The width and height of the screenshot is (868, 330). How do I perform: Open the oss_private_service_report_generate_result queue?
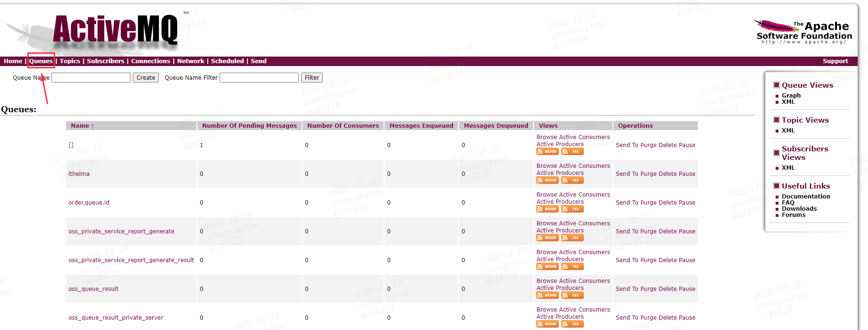[131, 260]
